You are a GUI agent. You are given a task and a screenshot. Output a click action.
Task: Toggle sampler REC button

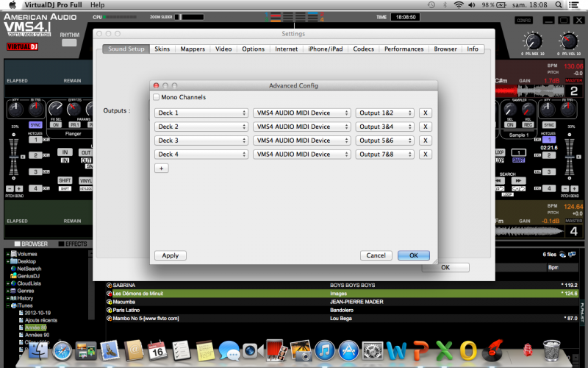(528, 124)
